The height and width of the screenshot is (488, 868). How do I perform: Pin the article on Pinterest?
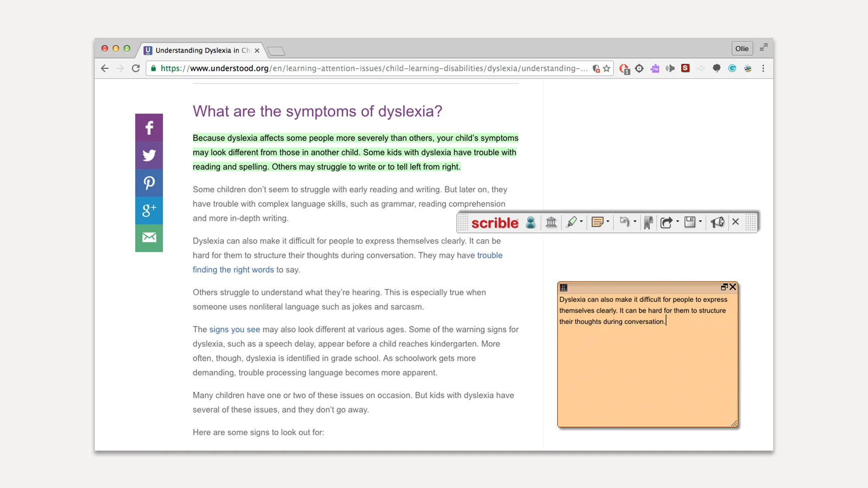click(x=149, y=183)
